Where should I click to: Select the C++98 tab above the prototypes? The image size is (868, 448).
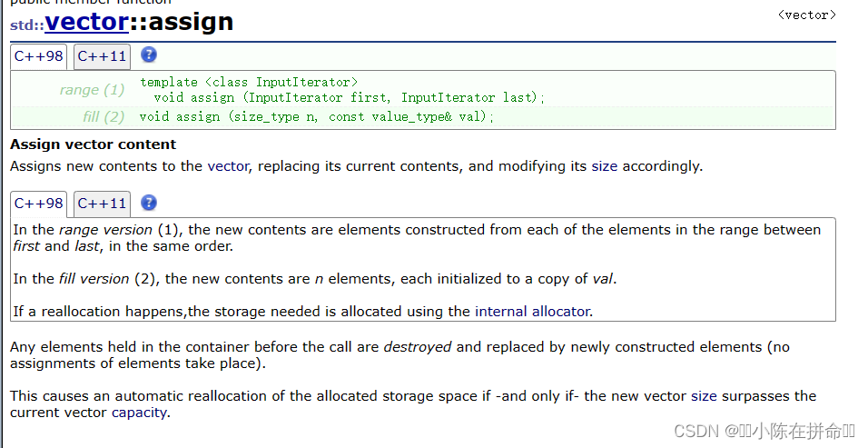39,56
